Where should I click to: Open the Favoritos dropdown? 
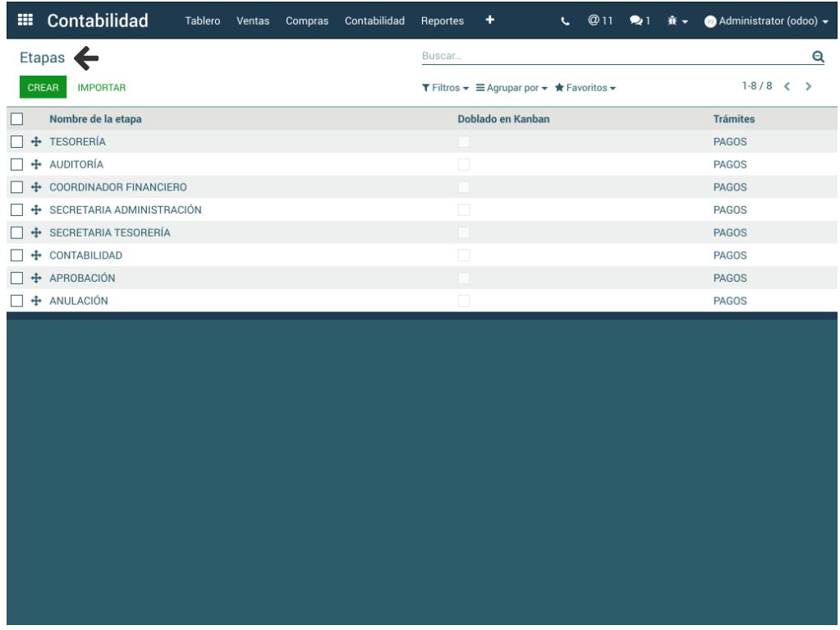coord(585,88)
